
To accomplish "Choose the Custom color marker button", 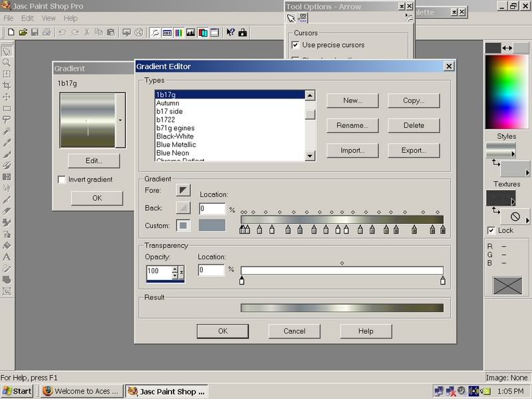I will point(183,225).
